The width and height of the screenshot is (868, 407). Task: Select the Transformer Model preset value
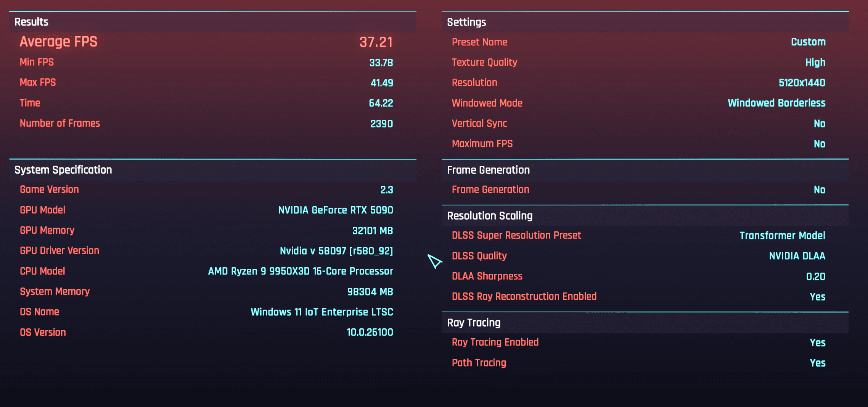[x=782, y=236]
